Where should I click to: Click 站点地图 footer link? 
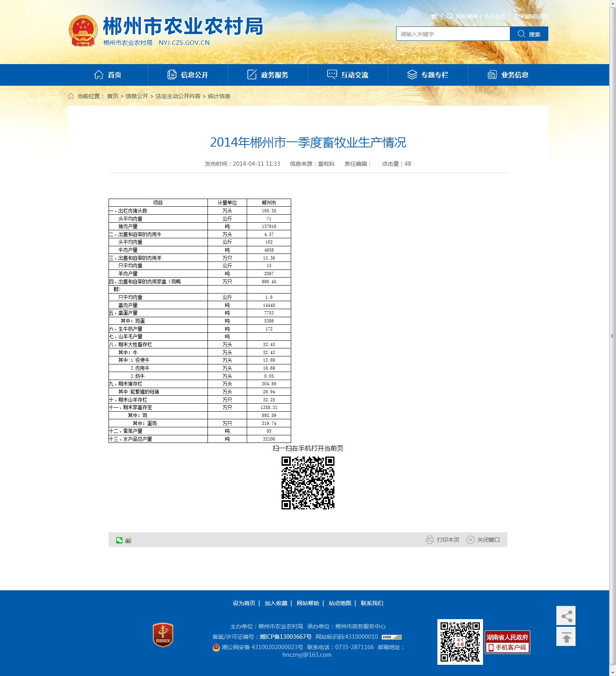(340, 603)
